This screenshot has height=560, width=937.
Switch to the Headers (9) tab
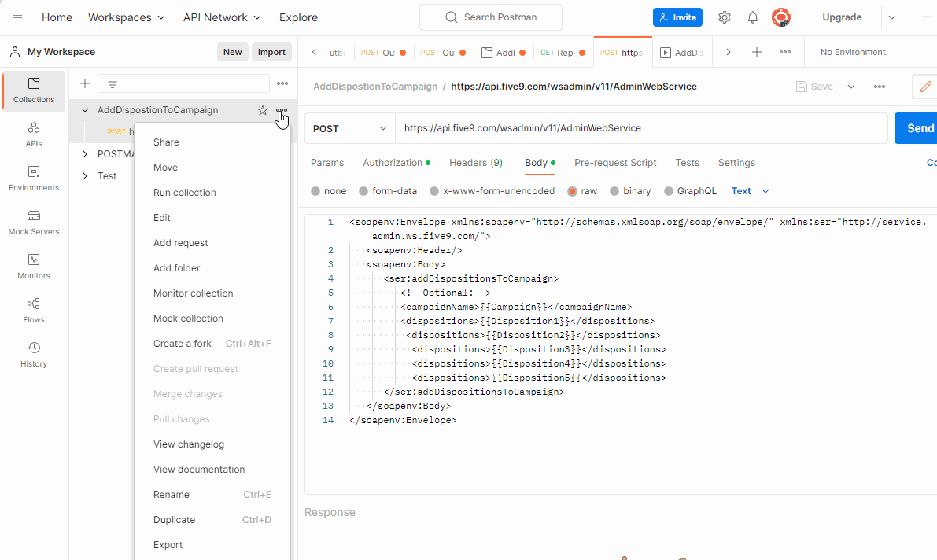(476, 163)
